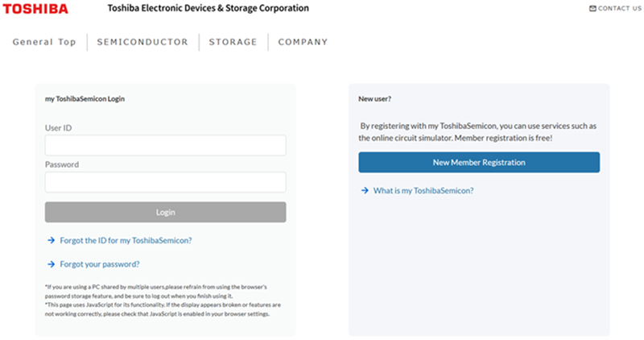This screenshot has width=644, height=340.
Task: Click the 'Member registration is free!' paragraph
Action: tap(477, 132)
